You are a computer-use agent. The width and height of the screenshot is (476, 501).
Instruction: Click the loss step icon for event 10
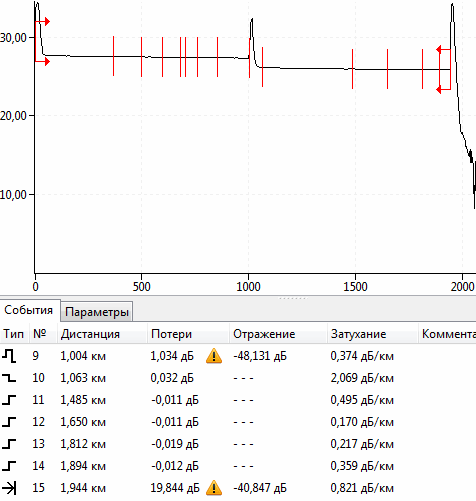pyautogui.click(x=9, y=378)
